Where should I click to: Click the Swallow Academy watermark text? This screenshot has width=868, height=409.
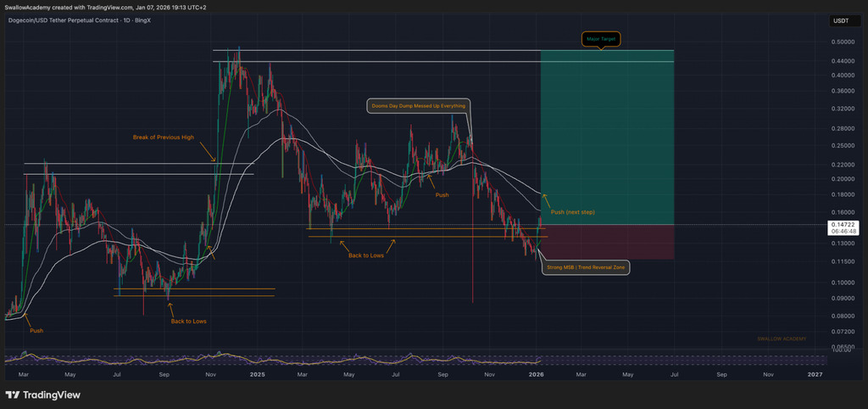click(x=782, y=339)
